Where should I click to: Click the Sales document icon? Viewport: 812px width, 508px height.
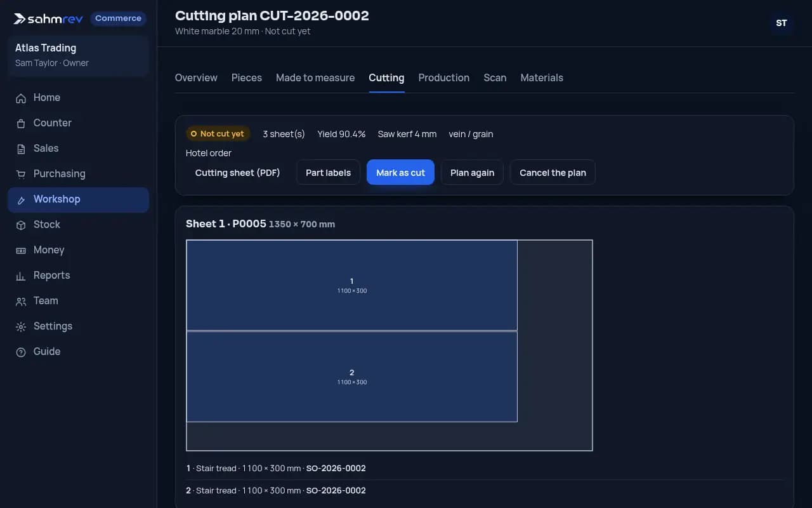point(21,149)
